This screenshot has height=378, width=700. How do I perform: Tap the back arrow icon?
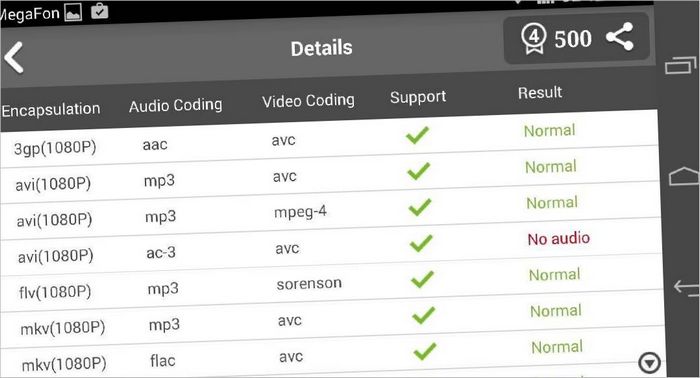[13, 57]
